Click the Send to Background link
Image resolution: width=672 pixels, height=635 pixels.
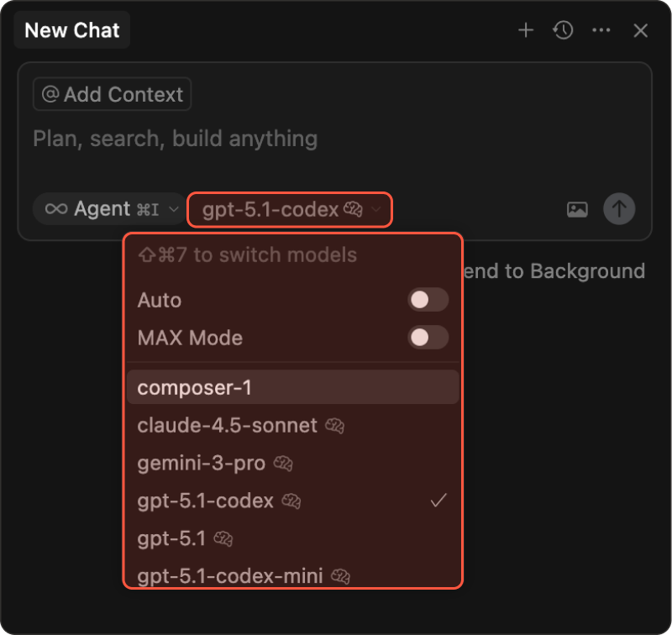554,271
